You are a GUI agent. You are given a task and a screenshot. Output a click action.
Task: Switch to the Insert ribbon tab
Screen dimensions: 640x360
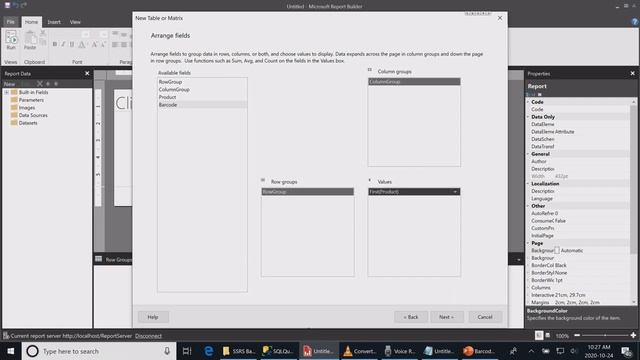(x=54, y=22)
